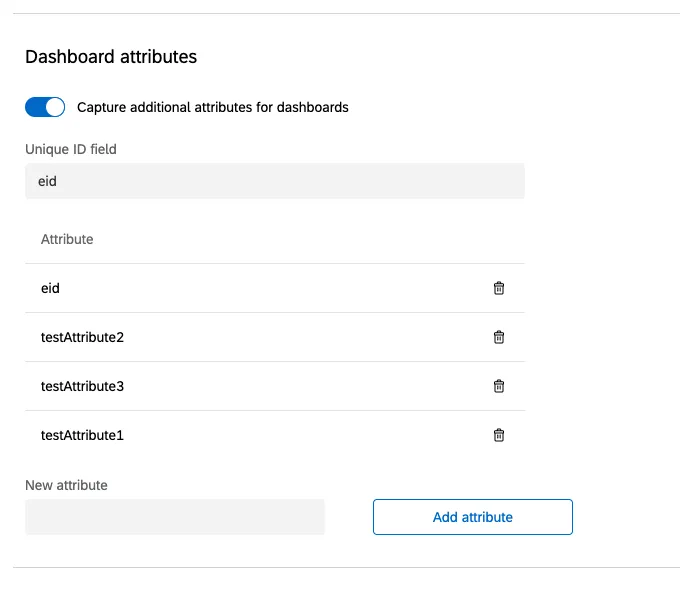Click the trash icon for testAttribute3

(499, 386)
